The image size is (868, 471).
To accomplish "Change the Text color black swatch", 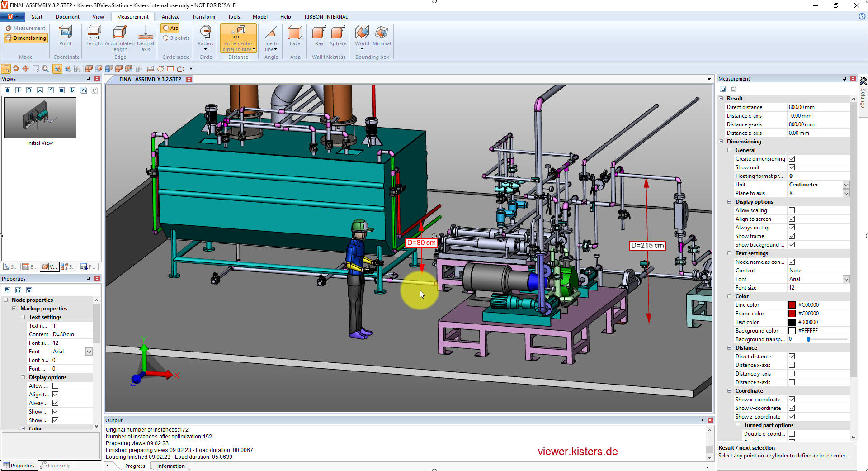I will coord(792,322).
